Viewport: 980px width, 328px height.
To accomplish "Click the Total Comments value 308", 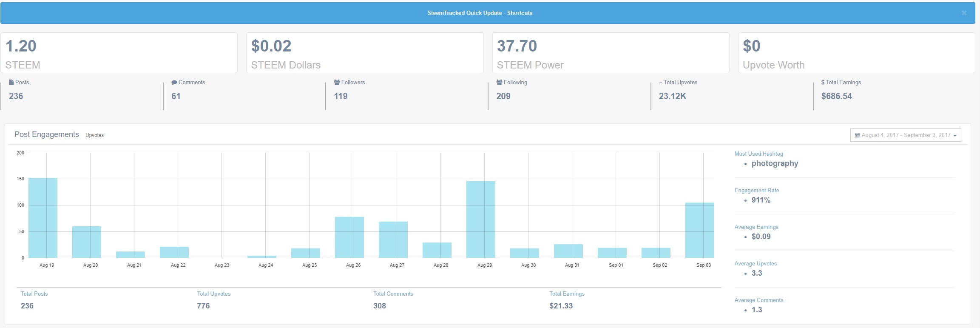I will pos(380,306).
